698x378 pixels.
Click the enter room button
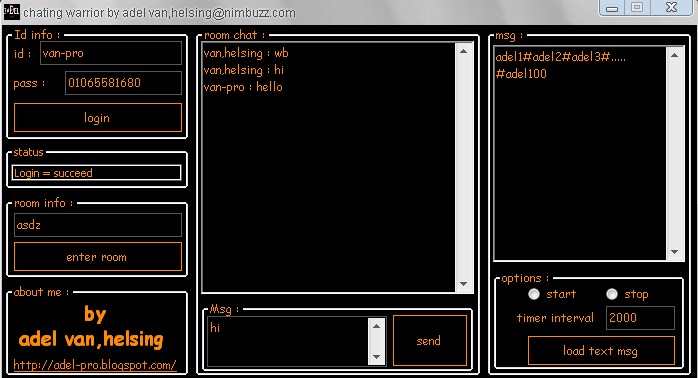coord(98,257)
